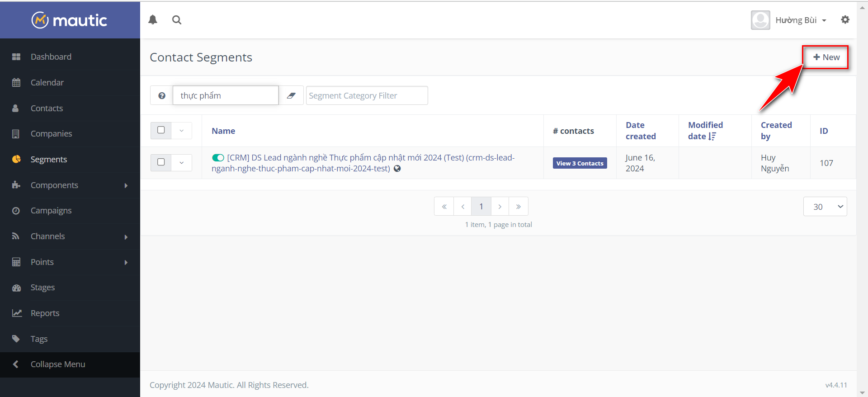The width and height of the screenshot is (868, 397).
Task: Collapse the sidebar menu
Action: click(57, 364)
